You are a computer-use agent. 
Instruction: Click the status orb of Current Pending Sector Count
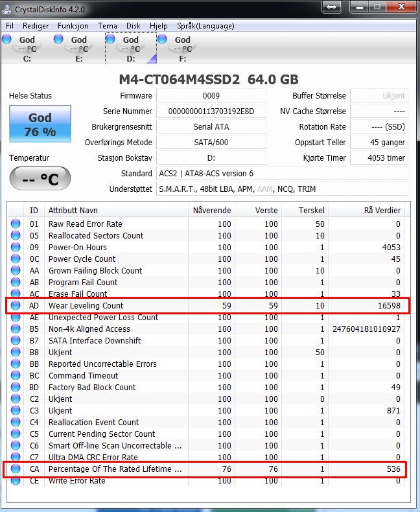tap(16, 434)
